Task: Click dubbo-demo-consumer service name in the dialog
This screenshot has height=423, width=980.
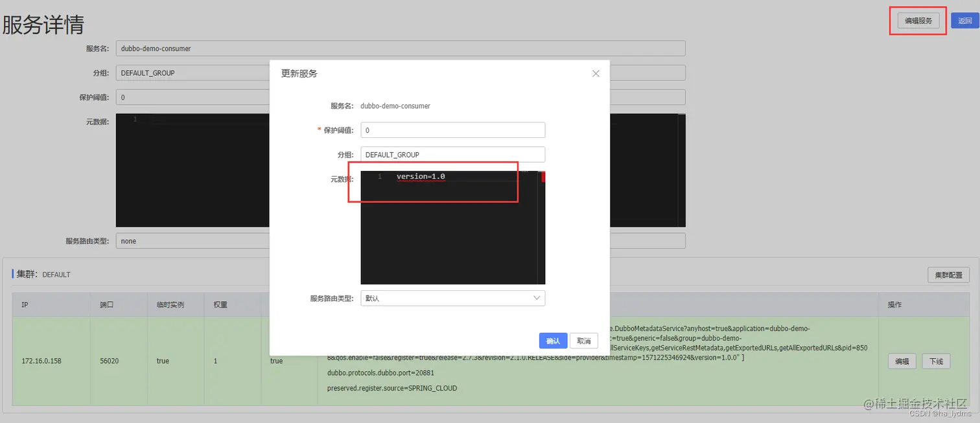Action: click(x=395, y=106)
